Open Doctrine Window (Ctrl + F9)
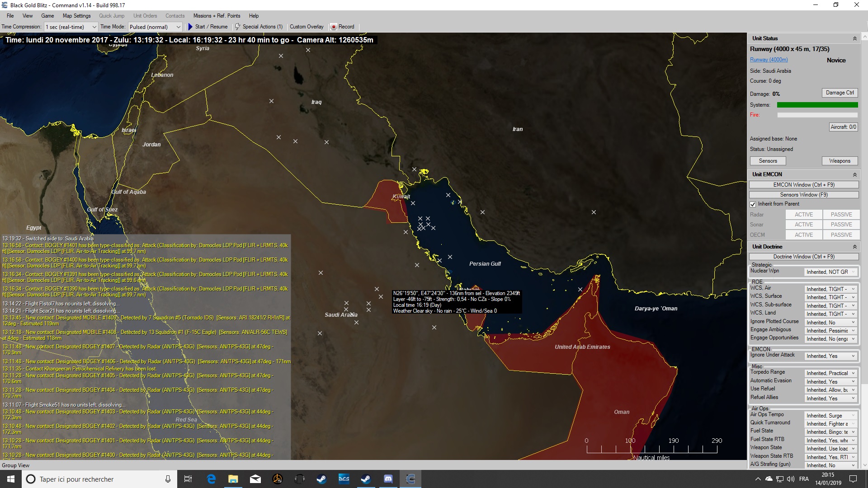868x488 pixels. pos(804,257)
